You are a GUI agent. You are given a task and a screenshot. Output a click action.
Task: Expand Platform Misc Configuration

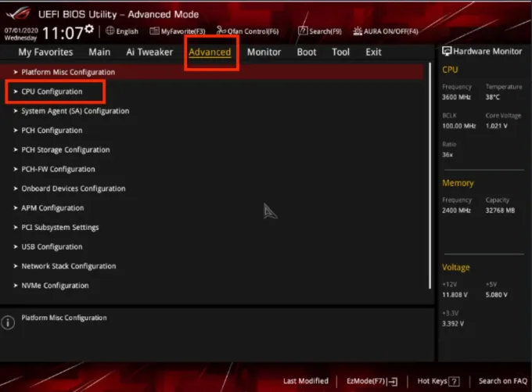click(68, 72)
